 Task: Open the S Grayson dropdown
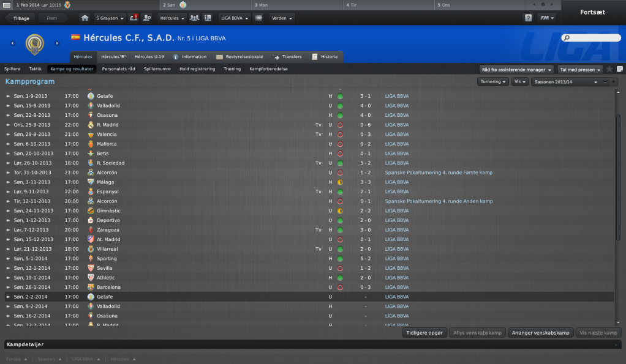(x=110, y=18)
